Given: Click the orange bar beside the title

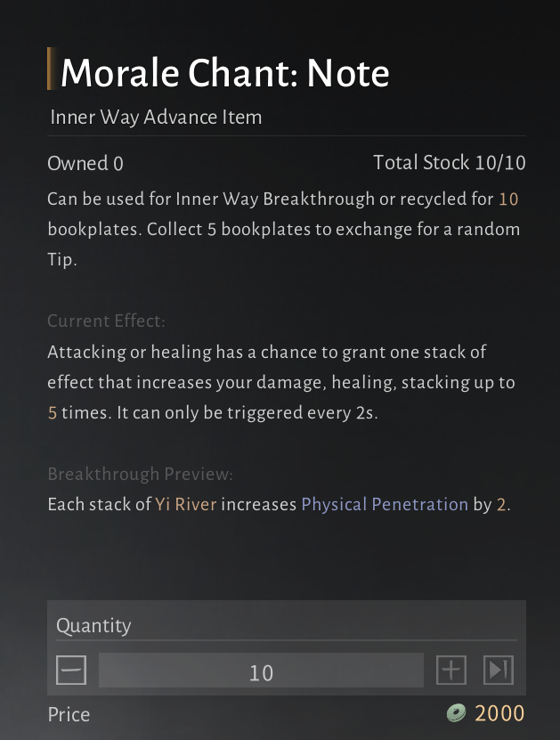Looking at the screenshot, I should click(x=50, y=70).
